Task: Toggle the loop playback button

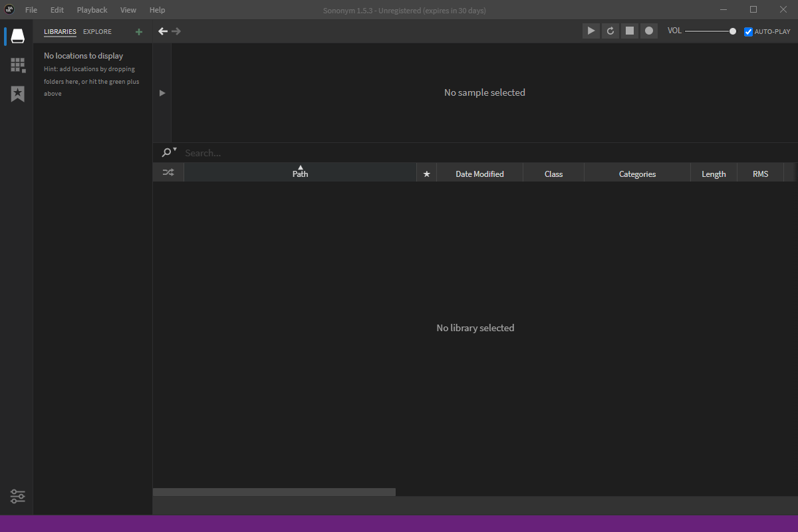Action: coord(610,31)
